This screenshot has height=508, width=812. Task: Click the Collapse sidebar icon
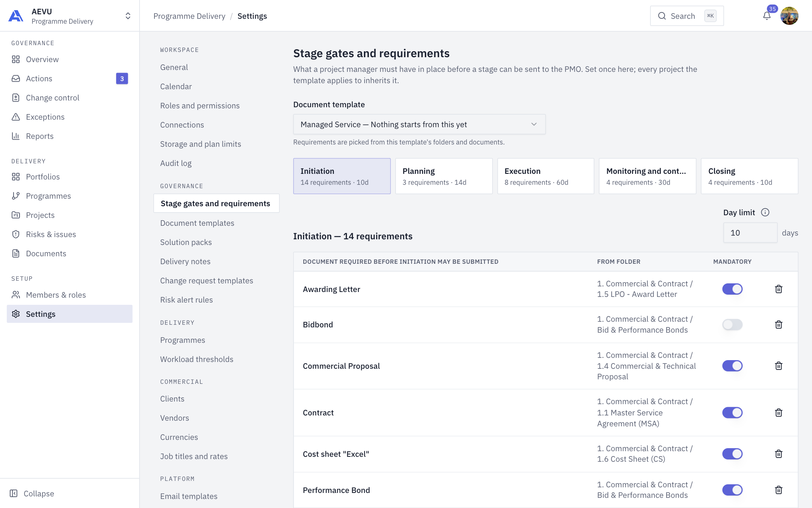coord(14,493)
